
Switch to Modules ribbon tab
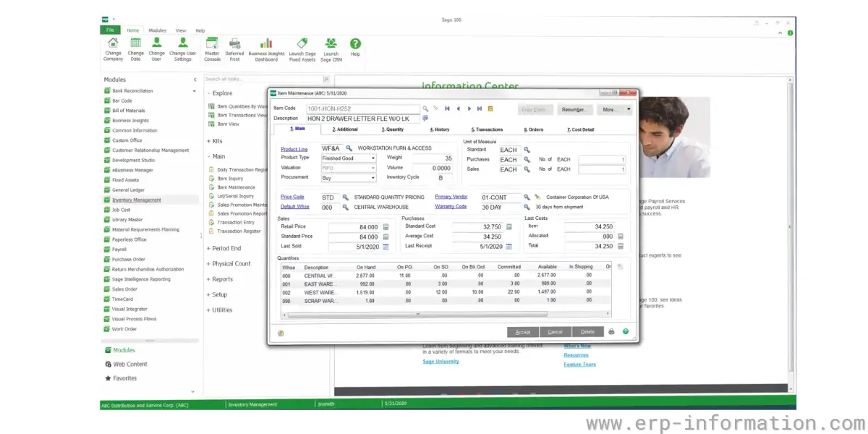click(x=157, y=30)
